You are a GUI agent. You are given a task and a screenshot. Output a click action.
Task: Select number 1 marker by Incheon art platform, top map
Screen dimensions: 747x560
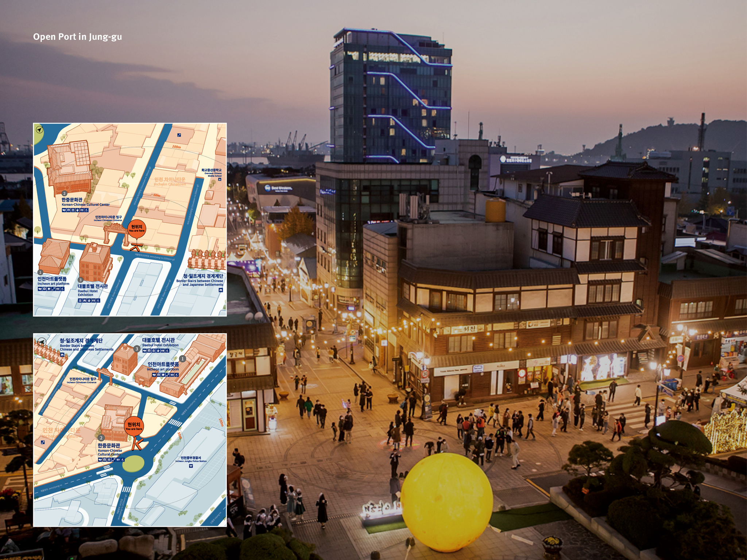pos(40,272)
